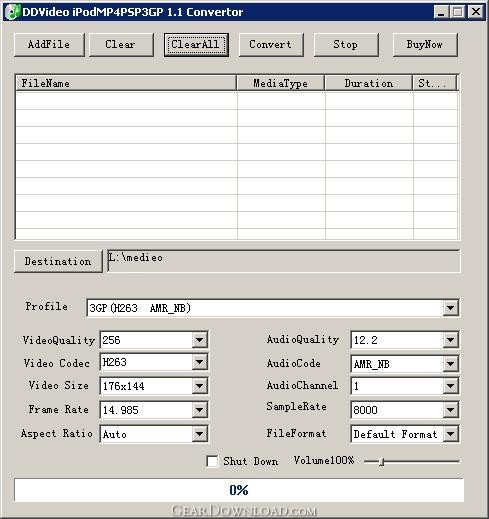Minimize the converter window
Image resolution: width=489 pixels, height=519 pixels.
coord(441,12)
